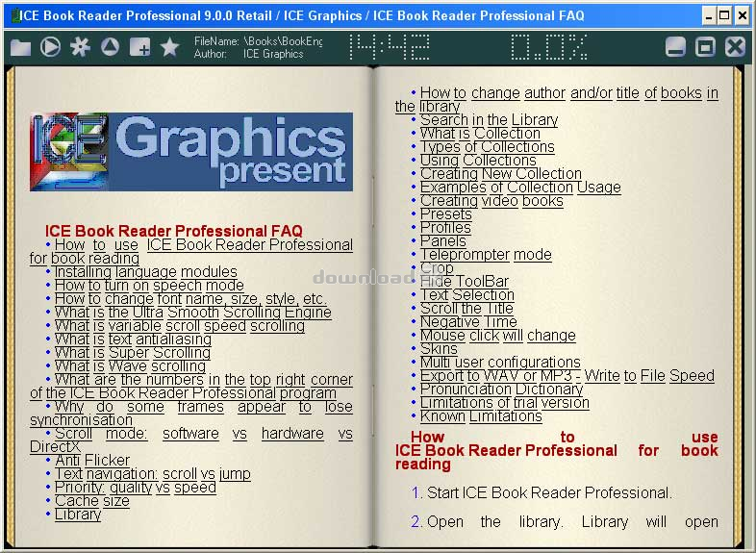The image size is (756, 553).
Task: Open the 'Profiles' link
Action: [x=445, y=228]
